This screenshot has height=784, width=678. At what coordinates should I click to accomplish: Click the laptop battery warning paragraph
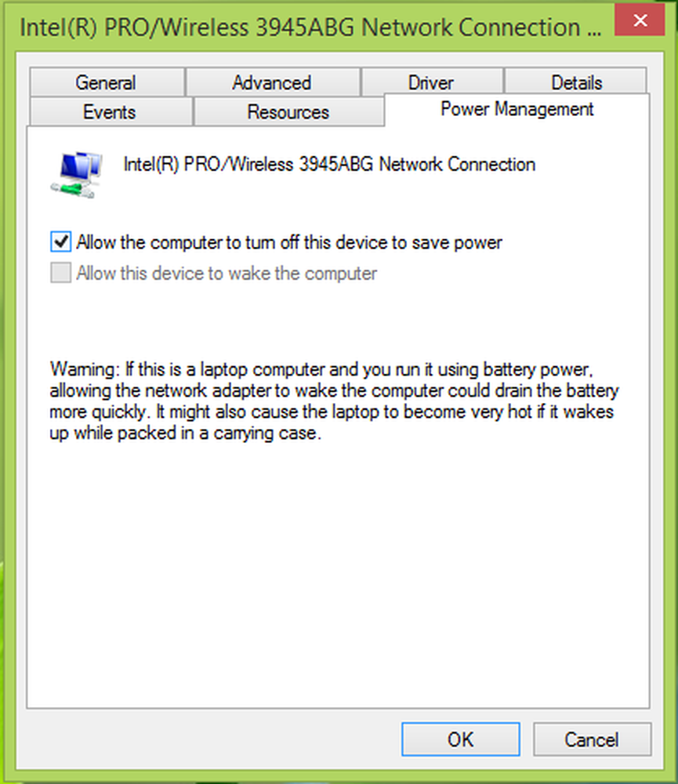tap(334, 401)
